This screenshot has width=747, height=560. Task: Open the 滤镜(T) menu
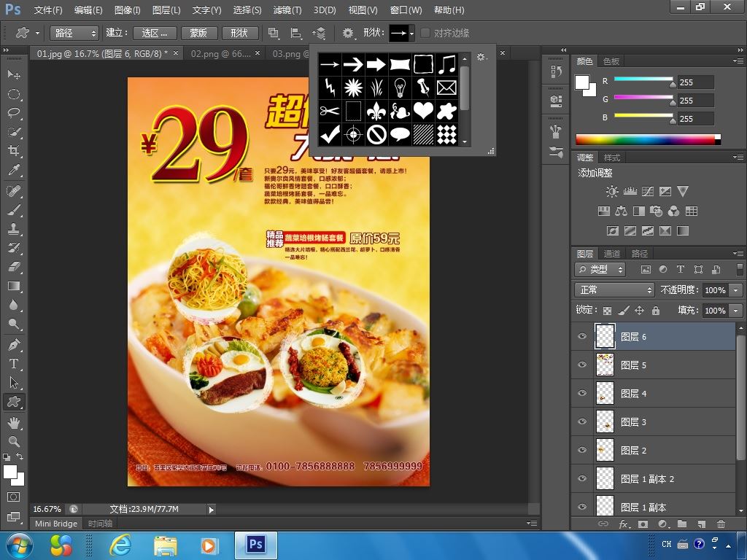click(287, 10)
